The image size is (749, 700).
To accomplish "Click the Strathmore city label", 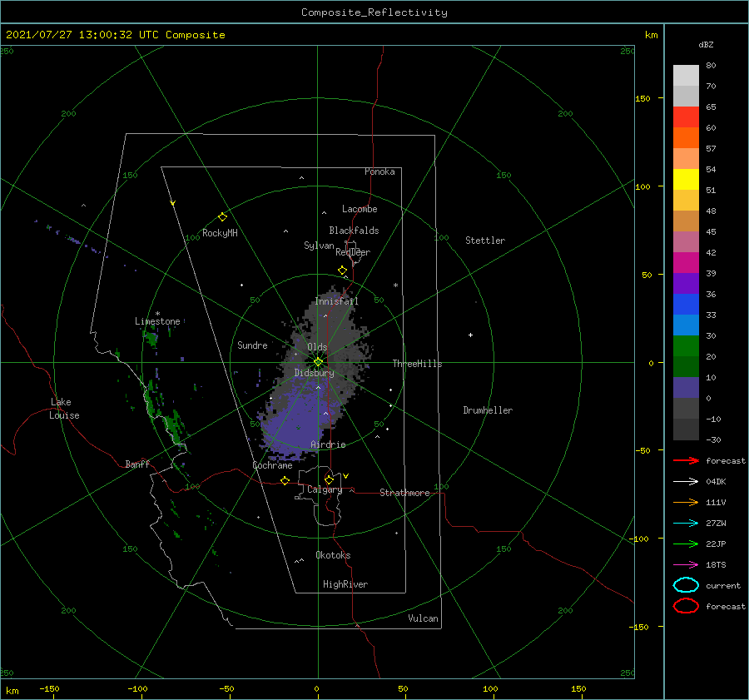I will pos(404,493).
